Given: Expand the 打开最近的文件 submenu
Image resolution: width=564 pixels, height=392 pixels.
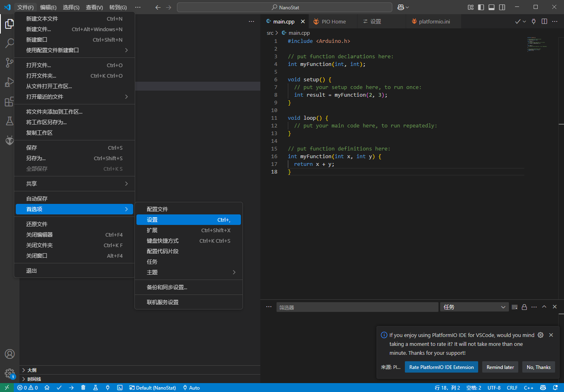Looking at the screenshot, I should pos(74,97).
